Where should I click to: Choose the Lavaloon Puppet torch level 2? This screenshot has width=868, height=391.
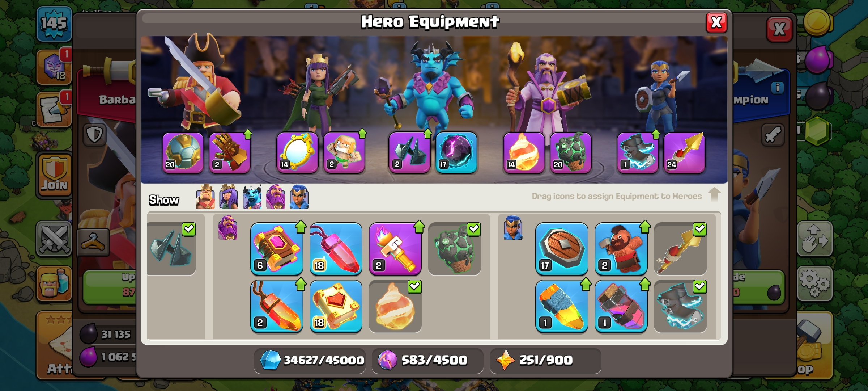click(395, 249)
